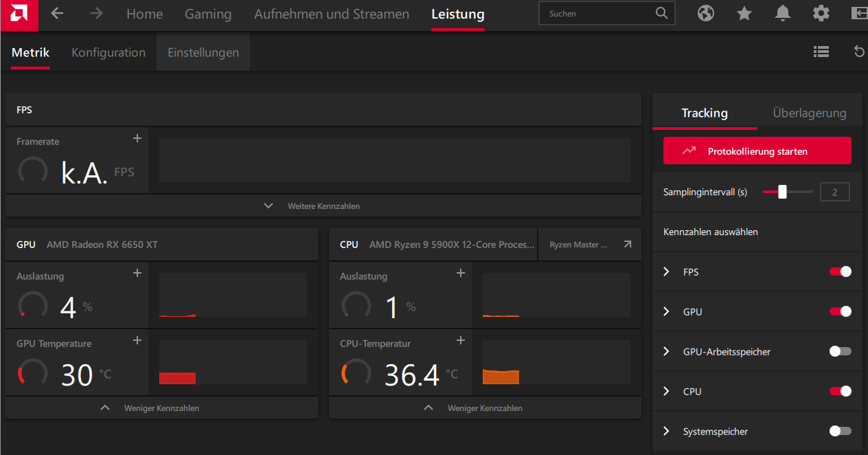Expand the FPS metrics chevron
The width and height of the screenshot is (868, 455).
pyautogui.click(x=666, y=271)
